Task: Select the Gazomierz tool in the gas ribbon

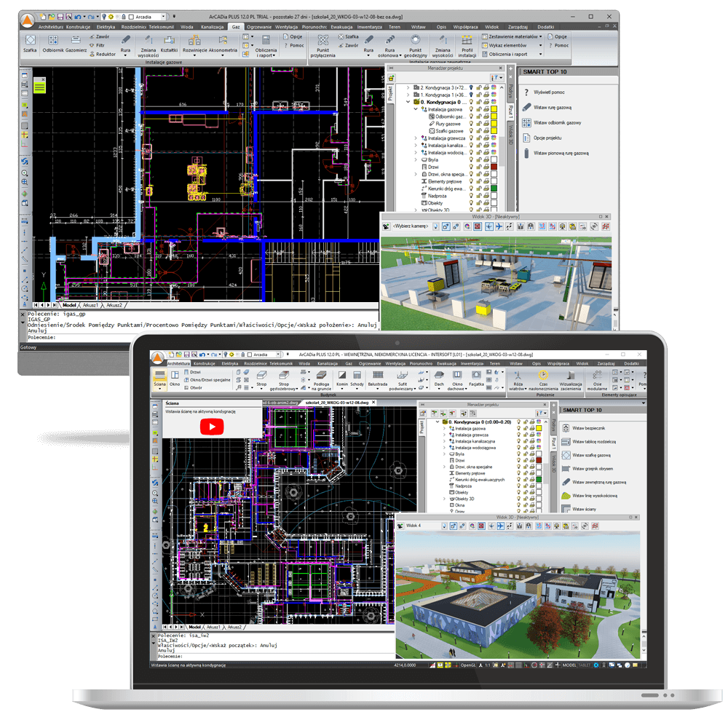Action: (x=76, y=44)
